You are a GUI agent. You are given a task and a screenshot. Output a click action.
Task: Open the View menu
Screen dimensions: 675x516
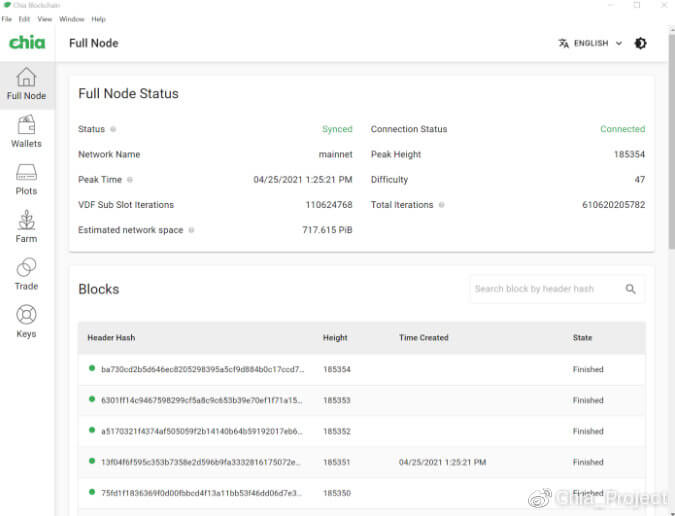coord(44,19)
